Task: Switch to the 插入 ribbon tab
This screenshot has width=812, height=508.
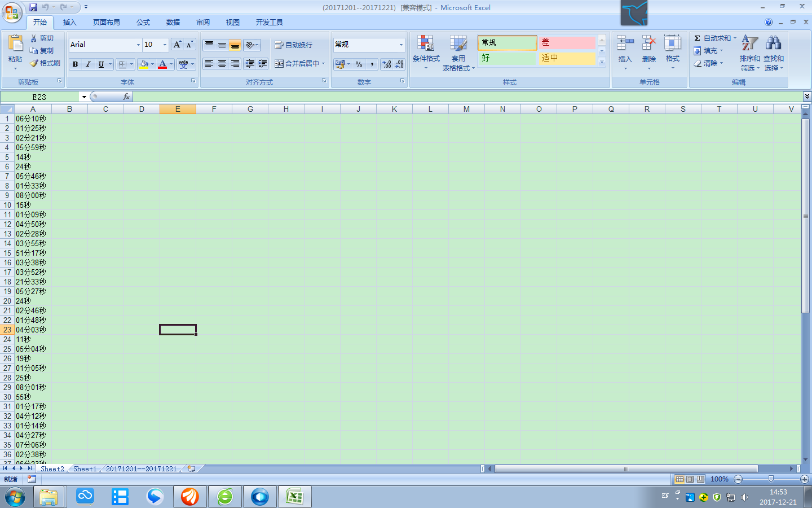Action: click(69, 23)
